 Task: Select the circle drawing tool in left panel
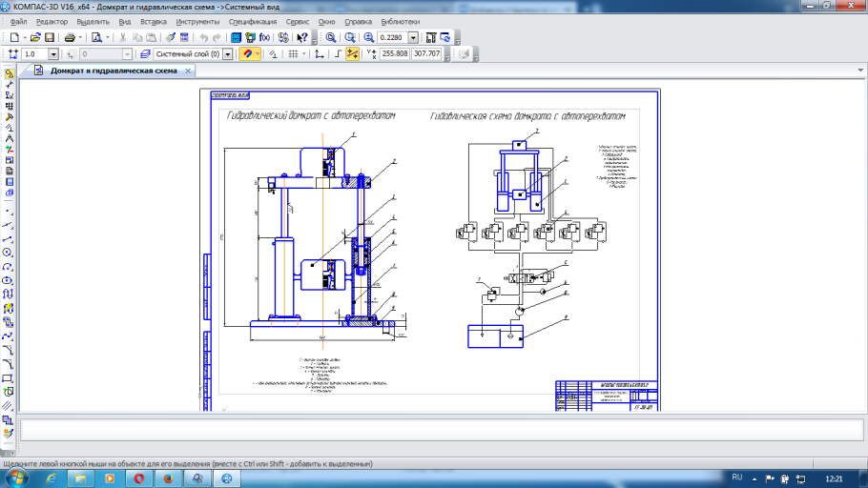(x=9, y=253)
